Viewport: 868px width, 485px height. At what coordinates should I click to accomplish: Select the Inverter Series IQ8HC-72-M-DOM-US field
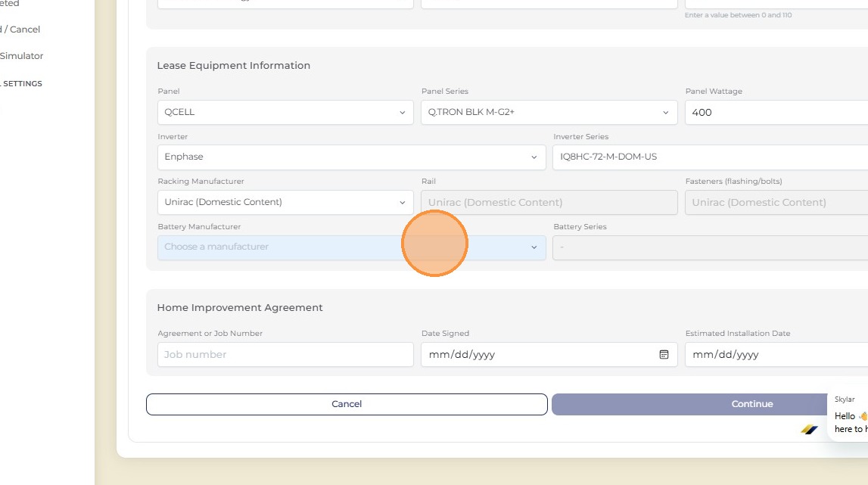[711, 157]
